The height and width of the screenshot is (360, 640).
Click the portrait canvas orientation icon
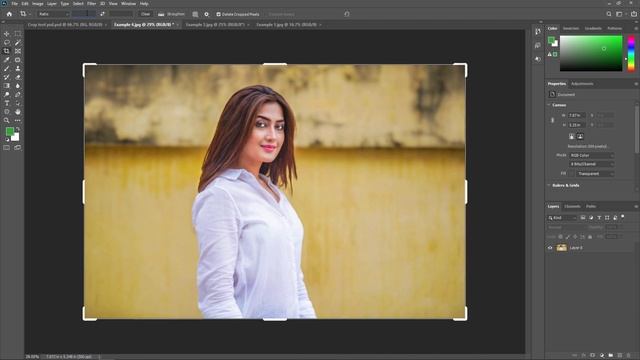point(571,136)
